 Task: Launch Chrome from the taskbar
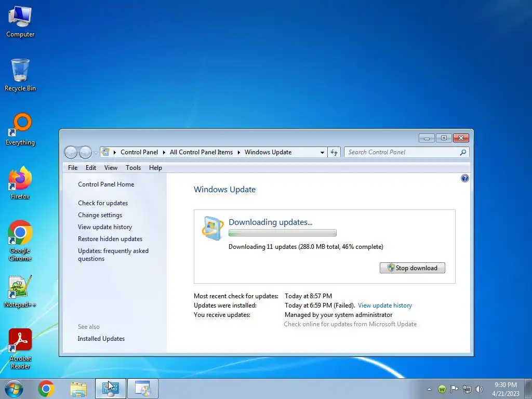(x=46, y=389)
